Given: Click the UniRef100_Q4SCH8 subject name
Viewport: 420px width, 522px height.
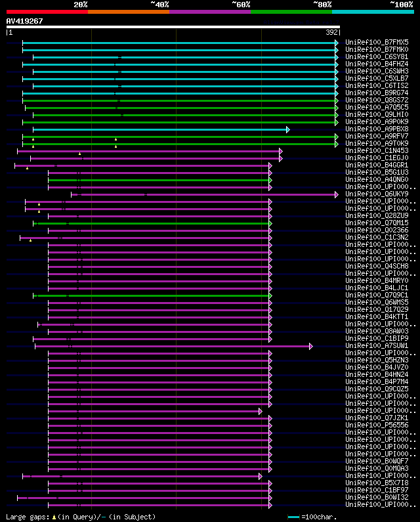Looking at the screenshot, I should [x=377, y=267].
